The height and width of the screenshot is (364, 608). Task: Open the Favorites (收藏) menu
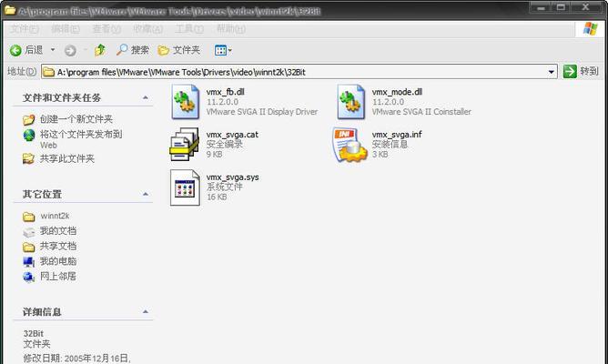[147, 29]
